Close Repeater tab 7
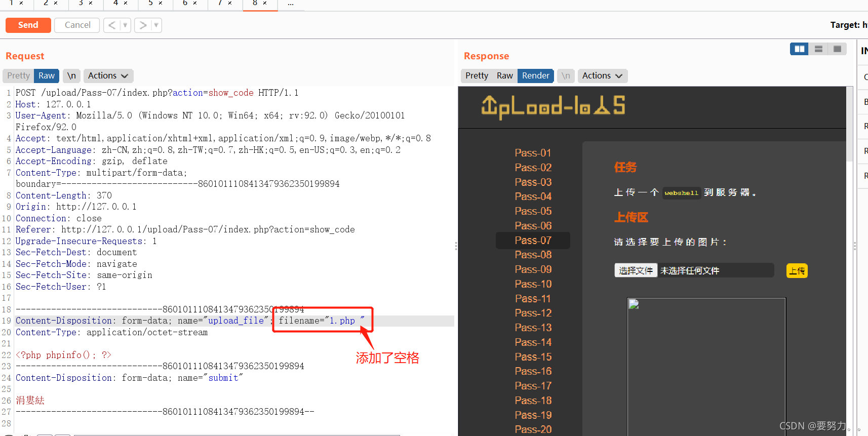This screenshot has height=436, width=868. point(230,3)
